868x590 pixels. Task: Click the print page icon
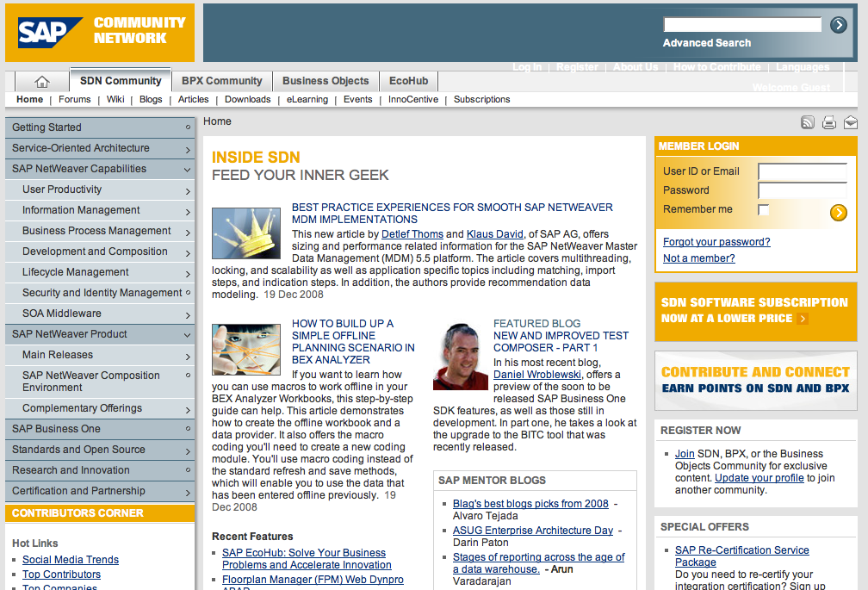point(828,122)
